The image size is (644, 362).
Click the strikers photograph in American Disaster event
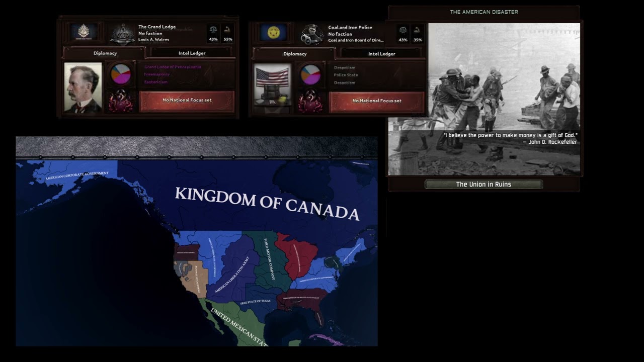(484, 99)
